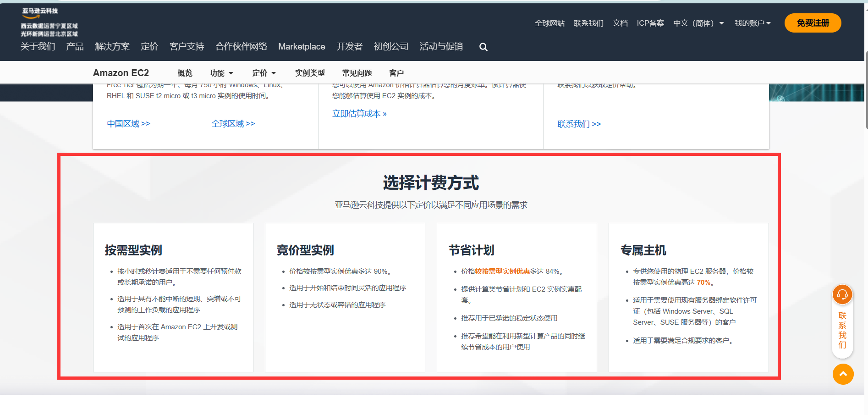Open the orange headset contact-support icon

pos(842,294)
